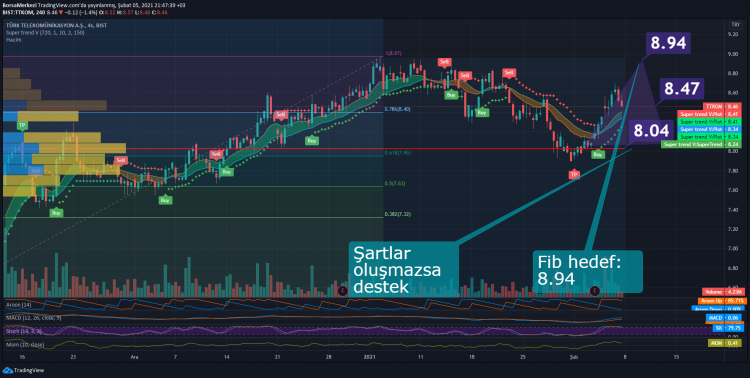
Task: Select the Buy signal near the February low
Action: point(597,154)
